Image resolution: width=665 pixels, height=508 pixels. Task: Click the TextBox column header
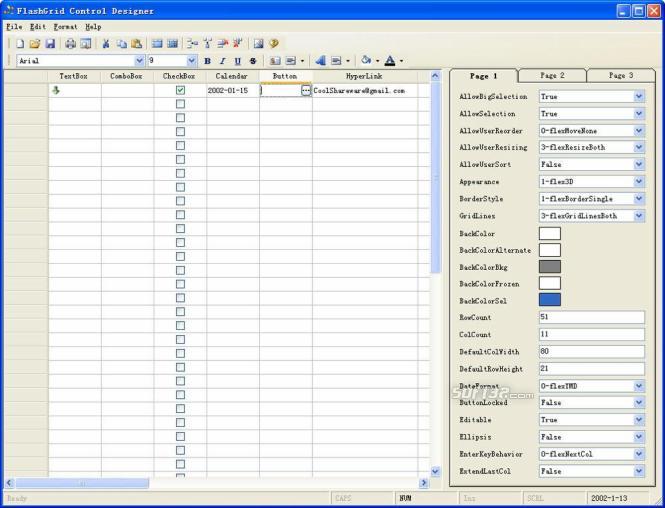pyautogui.click(x=74, y=76)
